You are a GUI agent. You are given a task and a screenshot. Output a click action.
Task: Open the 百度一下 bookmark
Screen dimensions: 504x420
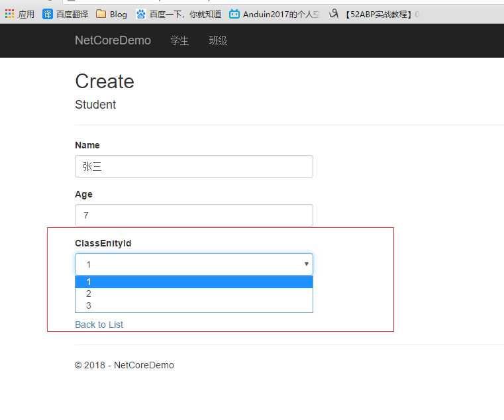pos(178,14)
